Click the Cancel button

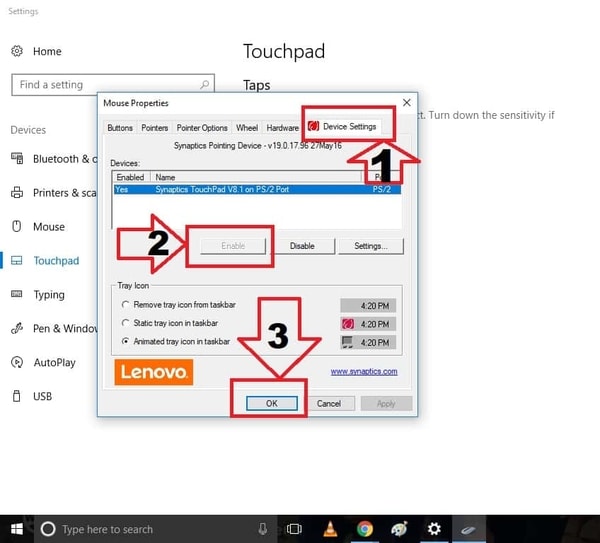(329, 403)
